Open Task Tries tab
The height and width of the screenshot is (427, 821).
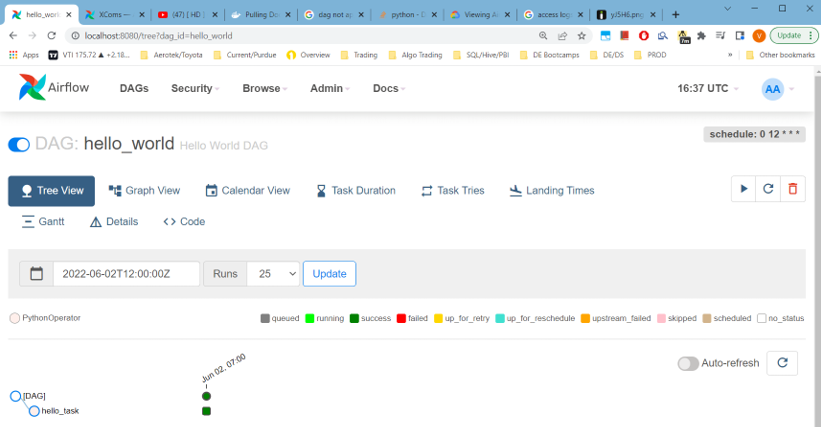[x=453, y=191]
